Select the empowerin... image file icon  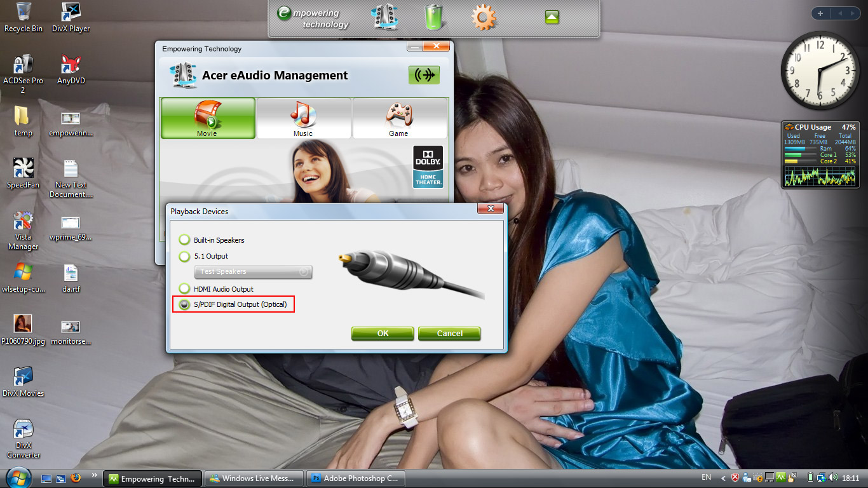pos(71,124)
